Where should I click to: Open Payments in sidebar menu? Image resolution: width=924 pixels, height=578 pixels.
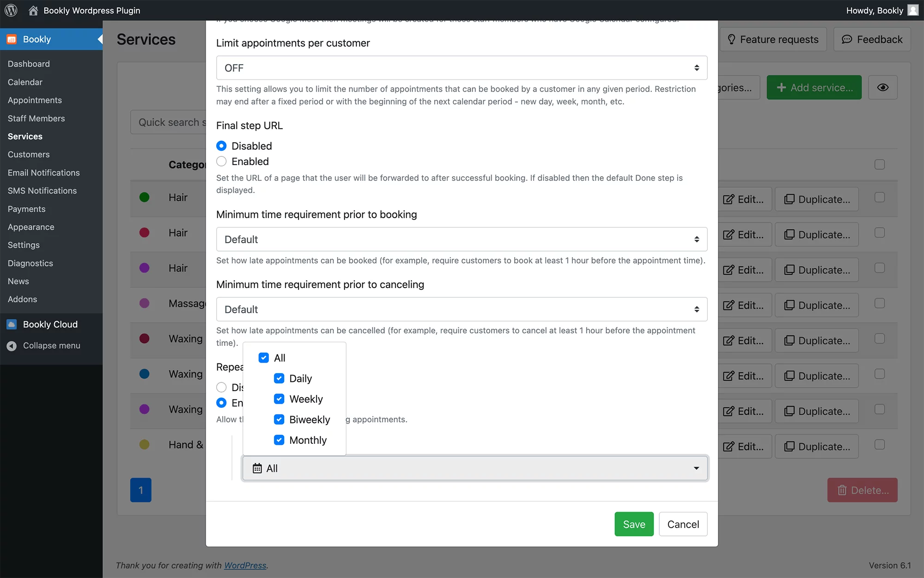(x=26, y=209)
